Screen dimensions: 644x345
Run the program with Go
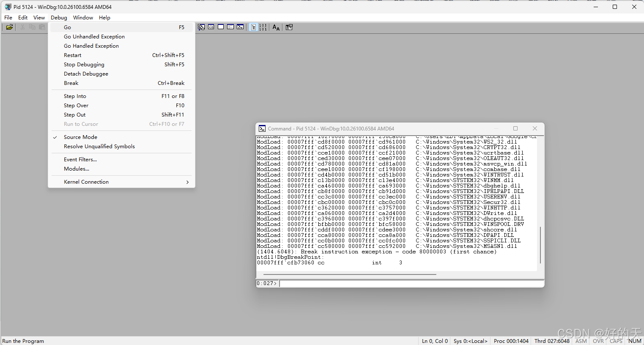point(67,27)
